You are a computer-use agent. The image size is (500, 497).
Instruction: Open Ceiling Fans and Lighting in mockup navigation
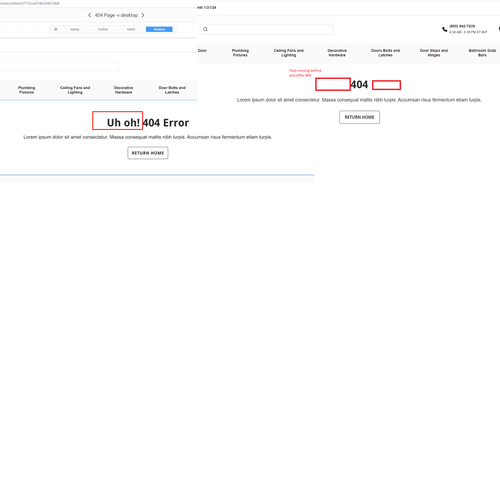click(x=75, y=90)
